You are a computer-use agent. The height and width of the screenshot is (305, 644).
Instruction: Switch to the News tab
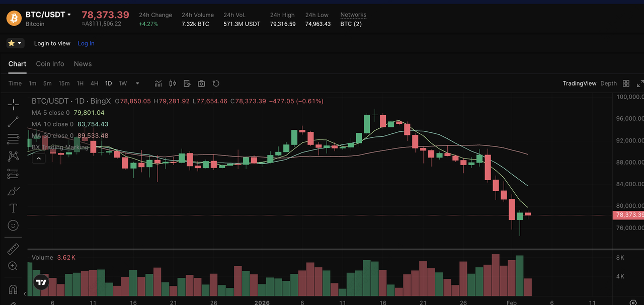83,64
